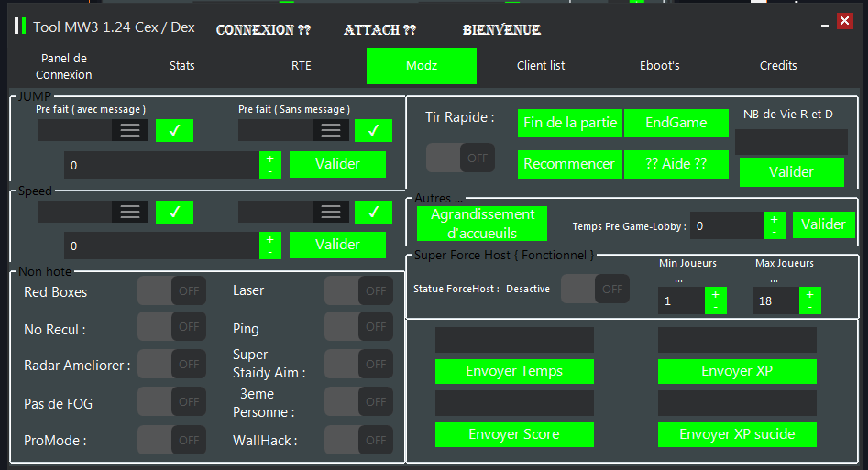Click JUMP value input field
Screen dimensions: 868x470
click(161, 165)
